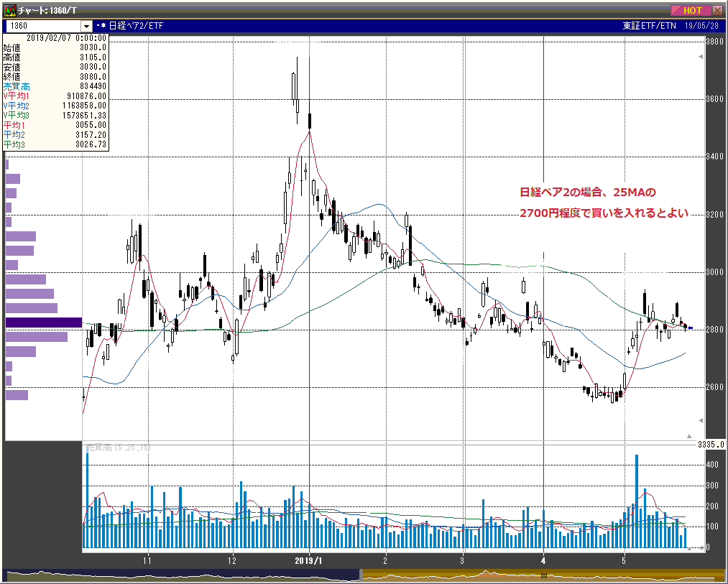Click the 2019/1 date axis label
Image resolution: width=728 pixels, height=584 pixels.
point(308,561)
